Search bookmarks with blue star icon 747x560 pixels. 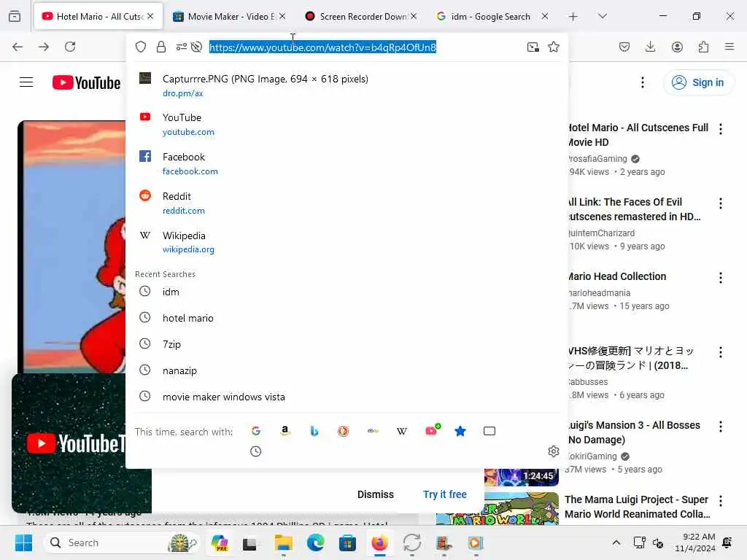[460, 431]
